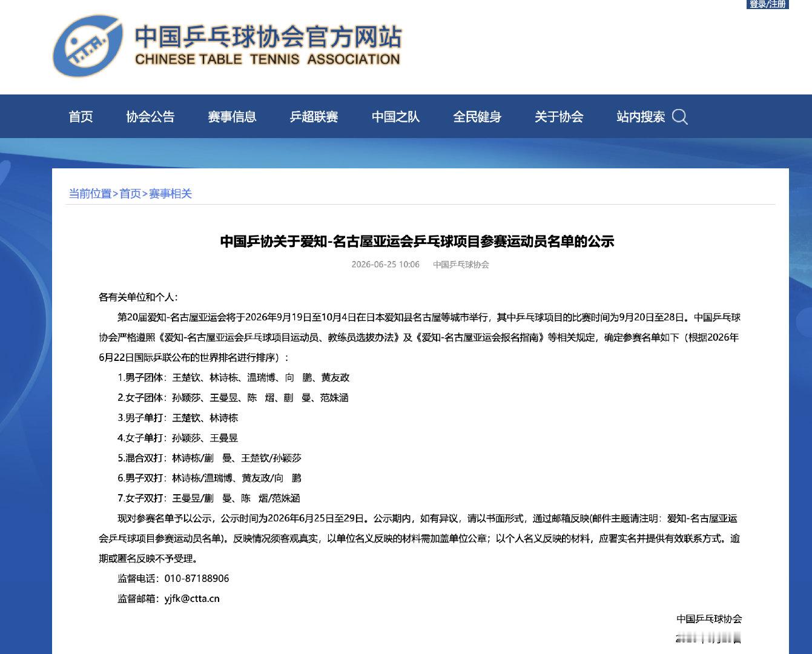
Task: Open the 全民健身 navigation item
Action: coord(477,116)
